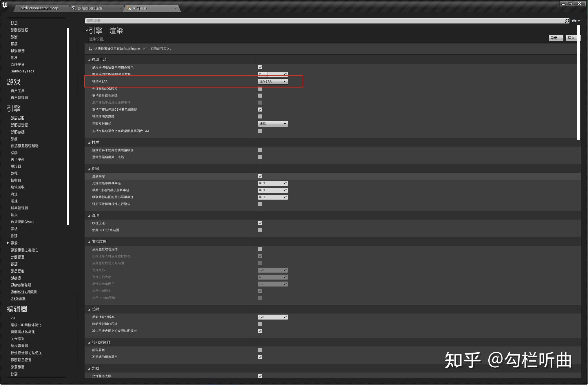Click the 导出 button

click(x=556, y=38)
